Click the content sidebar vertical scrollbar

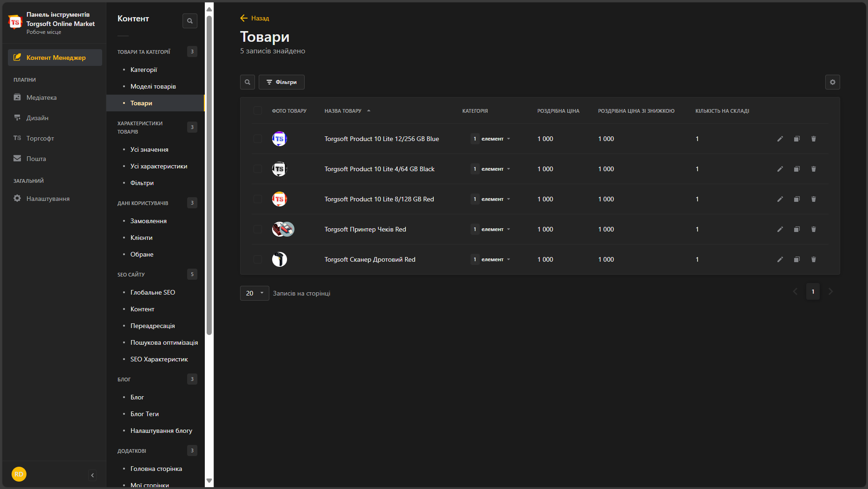209,175
